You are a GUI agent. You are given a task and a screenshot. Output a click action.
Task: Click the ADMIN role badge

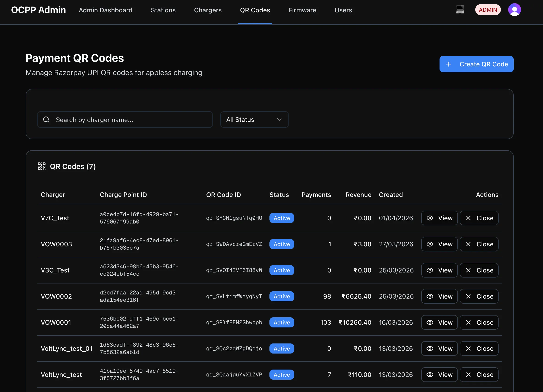coord(488,10)
